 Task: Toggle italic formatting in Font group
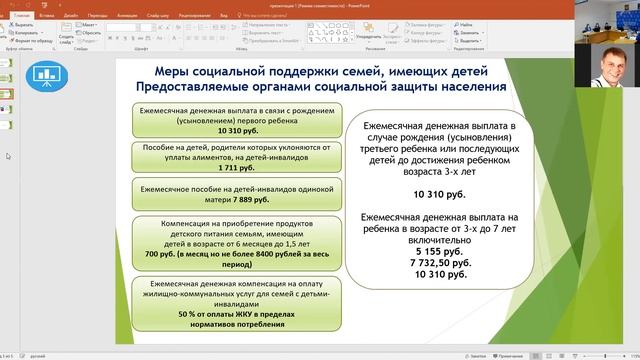(118, 38)
